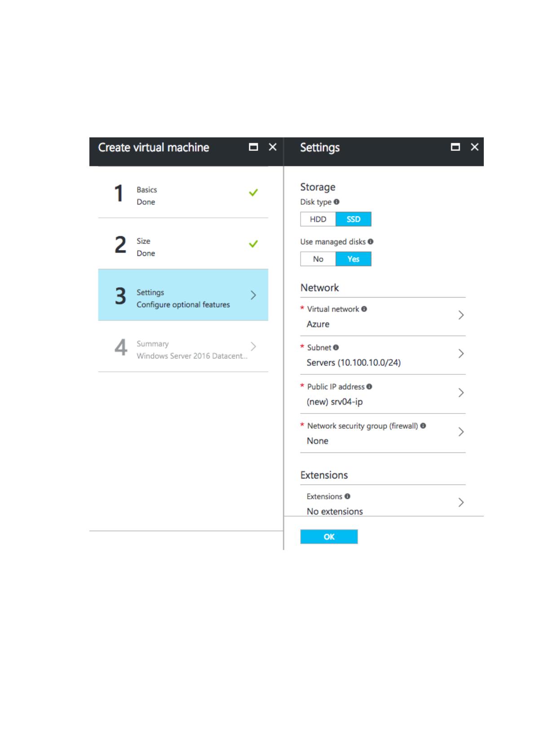Click the Subnet info icon
Viewport: 535px width, 756px height.
(336, 347)
